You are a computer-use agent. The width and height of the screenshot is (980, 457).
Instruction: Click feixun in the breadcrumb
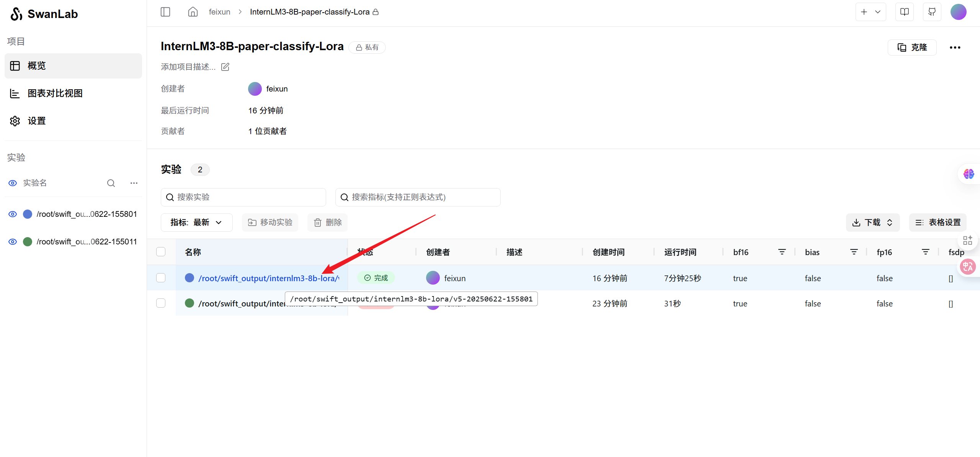pyautogui.click(x=219, y=12)
